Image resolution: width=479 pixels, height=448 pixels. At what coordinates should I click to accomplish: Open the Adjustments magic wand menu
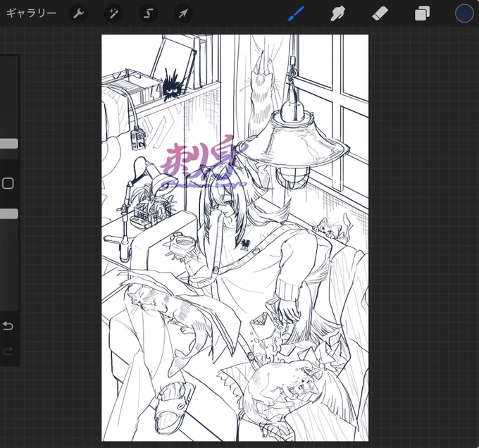(x=113, y=13)
